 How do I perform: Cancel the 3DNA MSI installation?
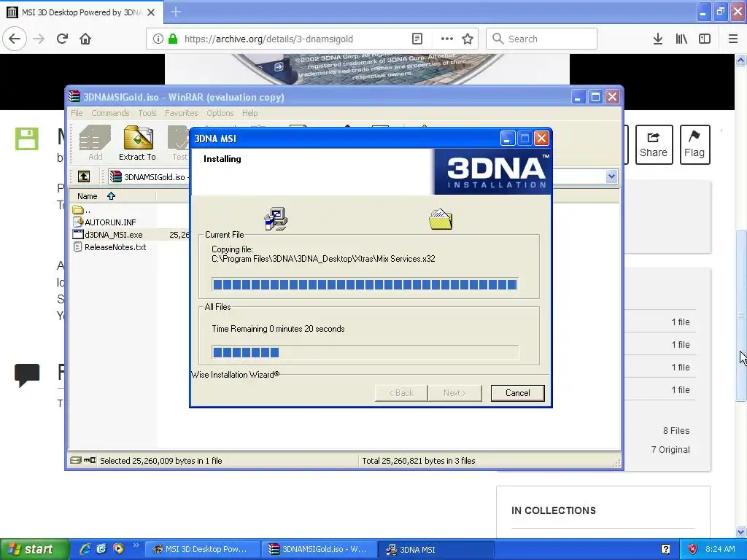click(517, 393)
